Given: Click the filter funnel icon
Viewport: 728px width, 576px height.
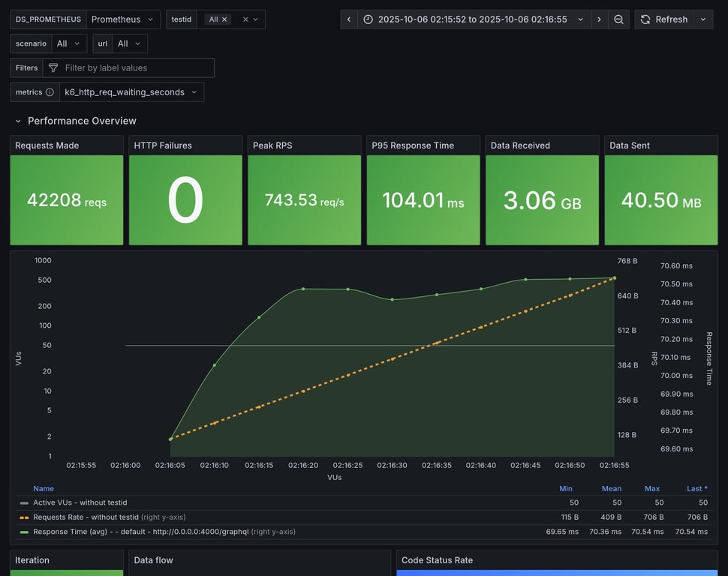Looking at the screenshot, I should point(53,68).
